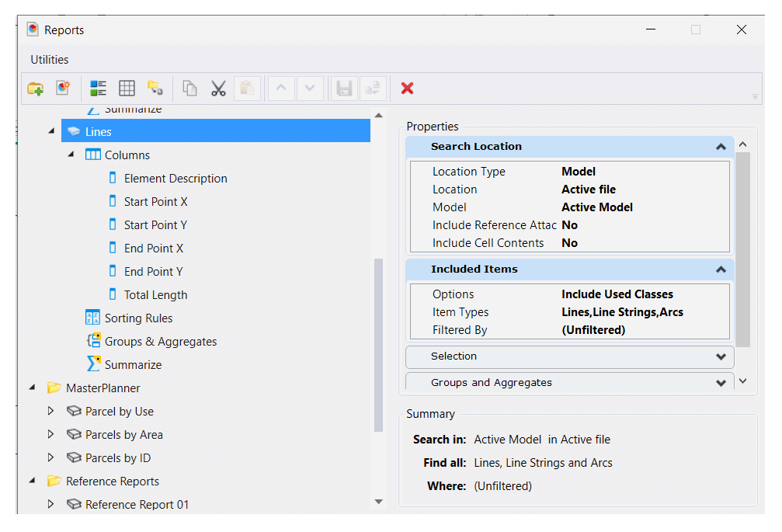The height and width of the screenshot is (532, 782).
Task: Expand the Parcel by Use report
Action: (x=50, y=411)
